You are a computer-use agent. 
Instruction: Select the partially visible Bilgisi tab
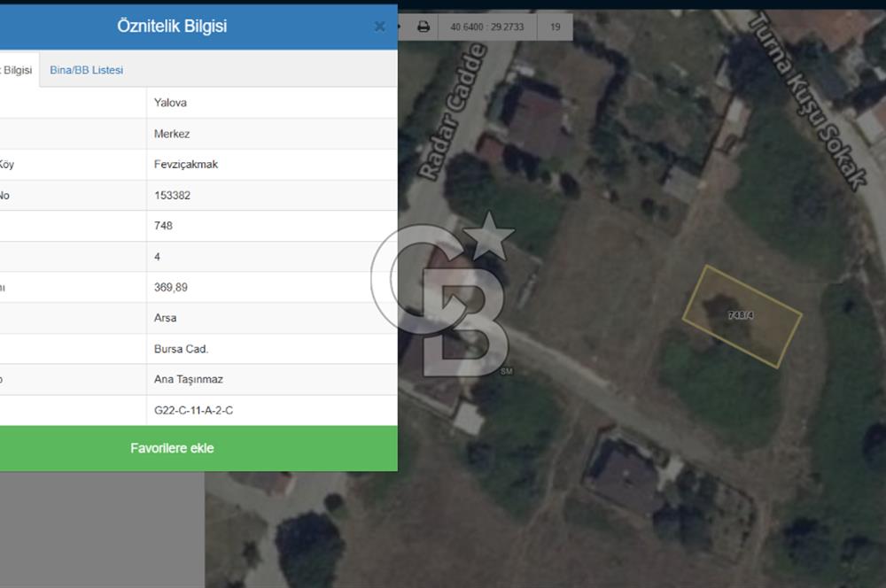tap(17, 70)
